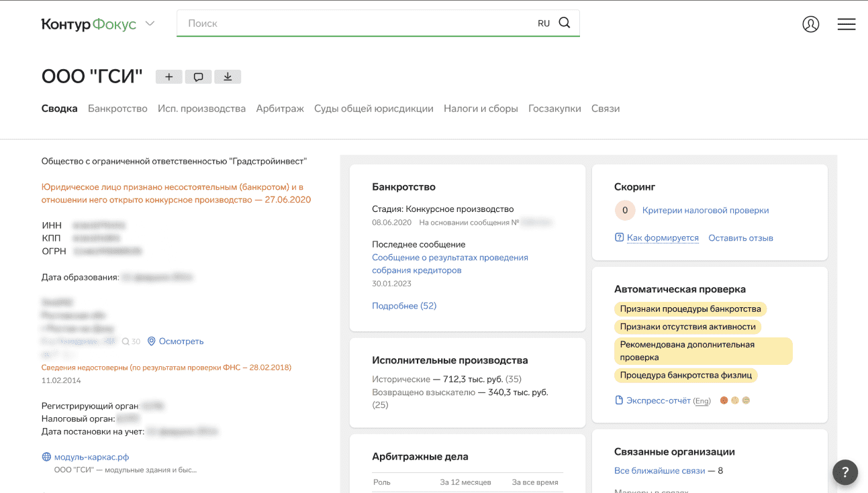Click the За 12 месяцев column header
Viewport: 868px width, 493px height.
click(x=465, y=482)
